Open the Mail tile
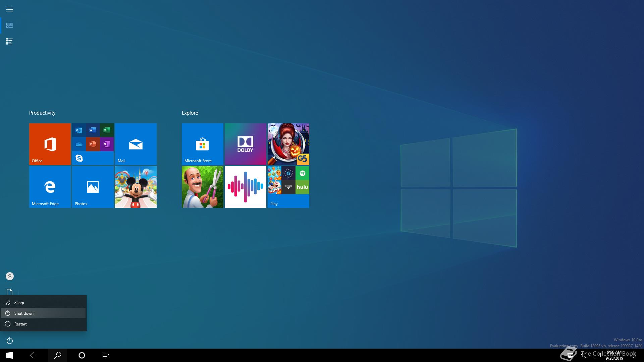Viewport: 644px width, 362px height. click(x=136, y=144)
